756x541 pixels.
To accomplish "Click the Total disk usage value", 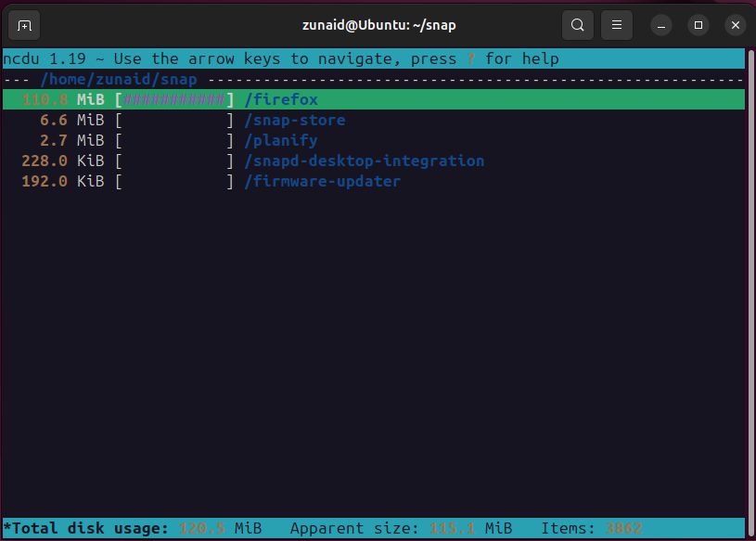I will coord(199,528).
